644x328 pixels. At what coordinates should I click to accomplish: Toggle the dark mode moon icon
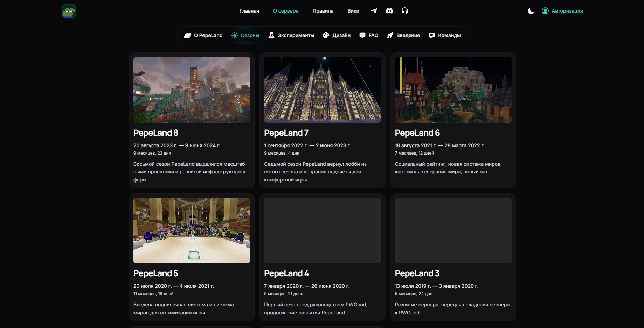point(531,11)
